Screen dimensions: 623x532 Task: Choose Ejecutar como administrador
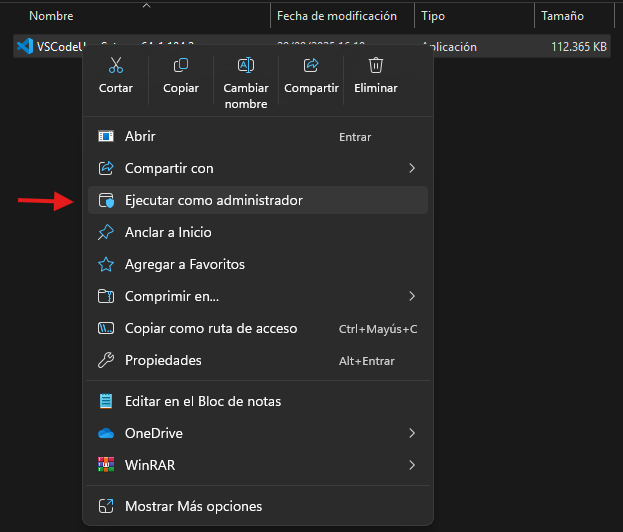213,200
